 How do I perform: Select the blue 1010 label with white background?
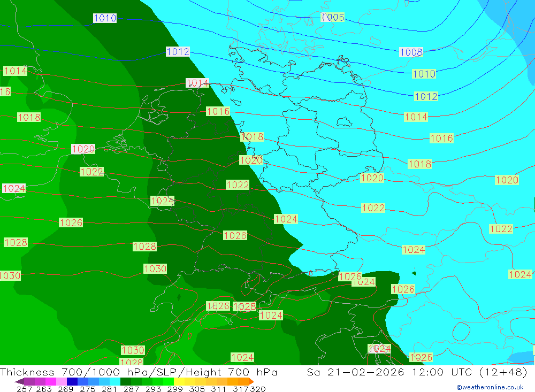pos(105,18)
